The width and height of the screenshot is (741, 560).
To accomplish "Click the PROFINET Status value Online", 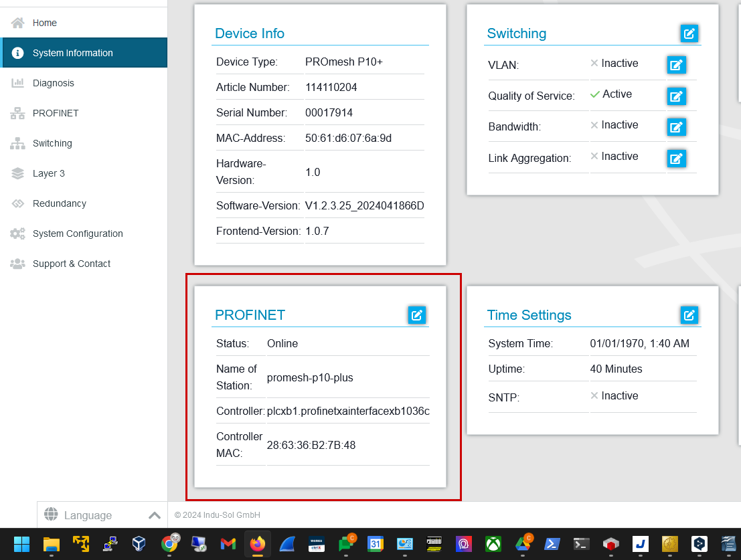I will [282, 343].
